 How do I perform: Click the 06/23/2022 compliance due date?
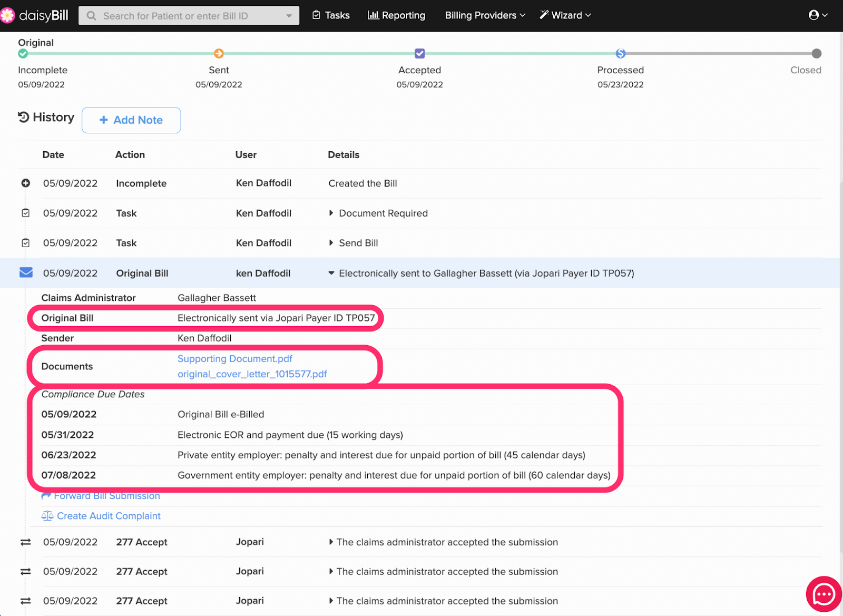click(68, 455)
